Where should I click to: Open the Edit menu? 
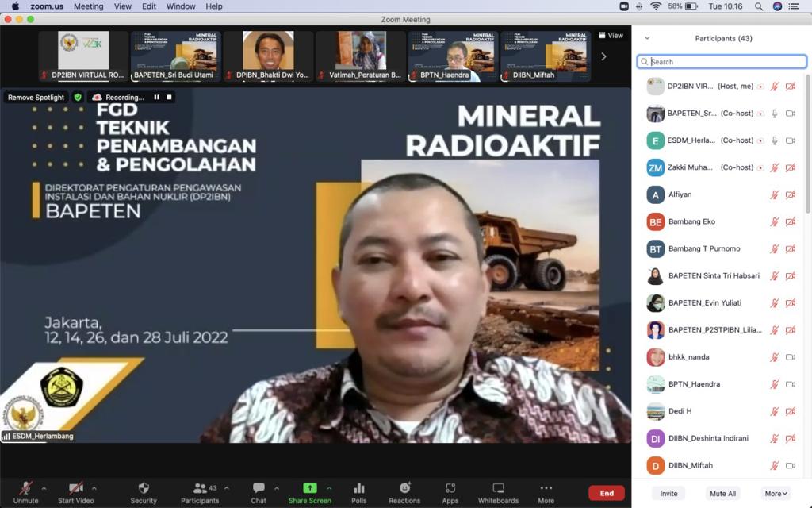(149, 6)
